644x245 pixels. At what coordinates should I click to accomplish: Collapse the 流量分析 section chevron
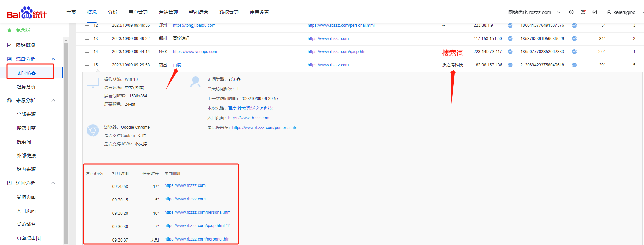(53, 59)
